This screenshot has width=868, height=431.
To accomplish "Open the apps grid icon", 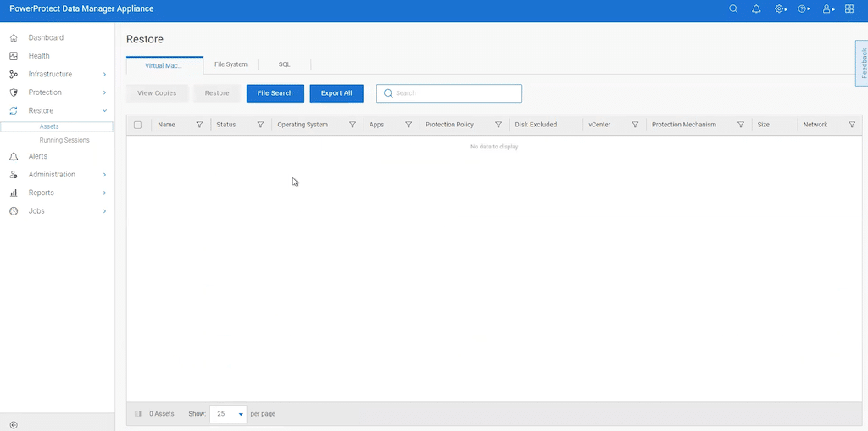I will tap(849, 8).
